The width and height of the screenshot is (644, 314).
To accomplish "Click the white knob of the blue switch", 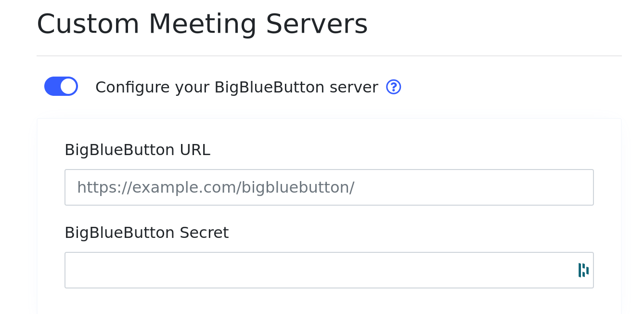I will (x=68, y=86).
